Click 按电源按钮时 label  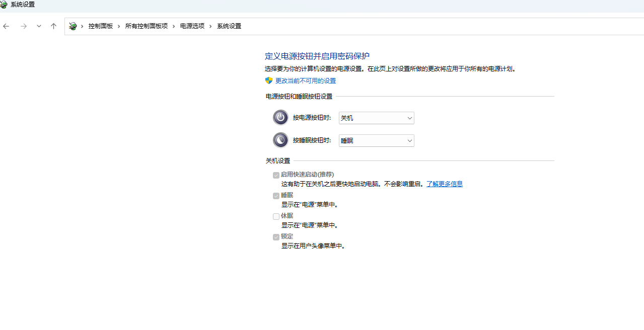coord(312,118)
